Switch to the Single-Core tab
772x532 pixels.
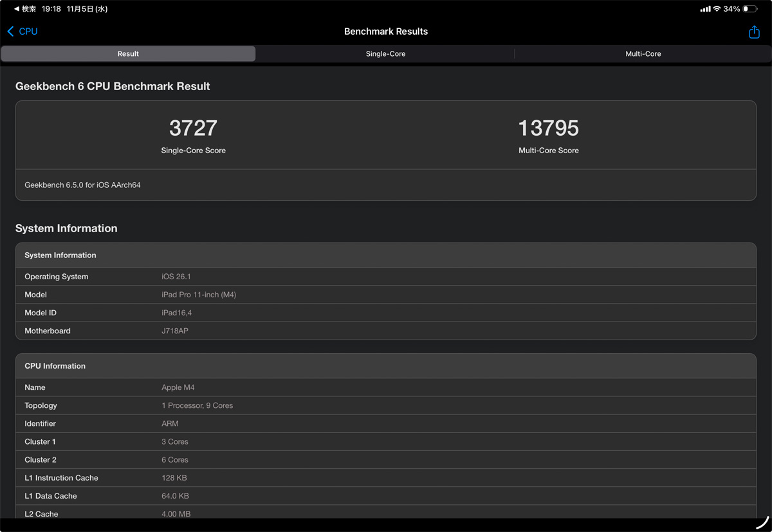[385, 54]
